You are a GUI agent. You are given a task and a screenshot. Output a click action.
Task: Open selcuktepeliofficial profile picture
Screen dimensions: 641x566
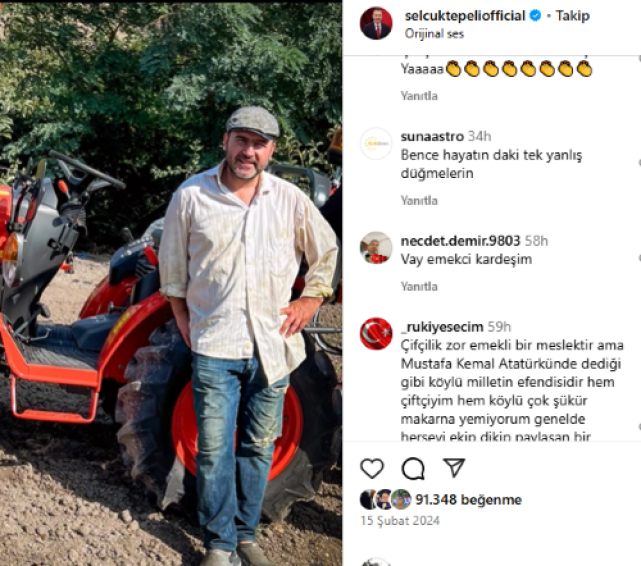tap(376, 23)
